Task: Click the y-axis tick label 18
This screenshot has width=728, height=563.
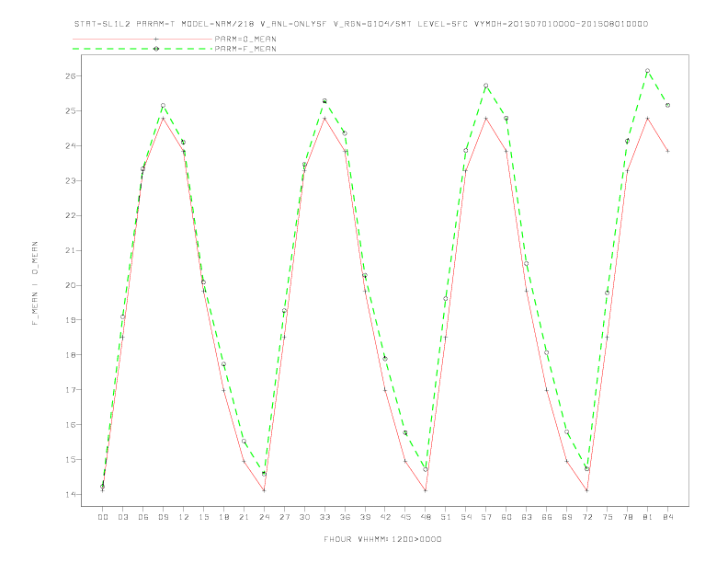Action: [x=71, y=355]
